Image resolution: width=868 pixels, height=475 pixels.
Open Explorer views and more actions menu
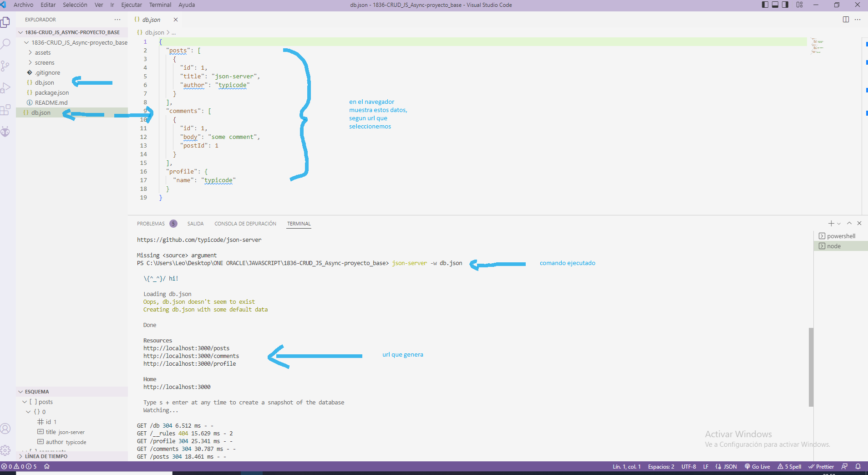(x=117, y=20)
